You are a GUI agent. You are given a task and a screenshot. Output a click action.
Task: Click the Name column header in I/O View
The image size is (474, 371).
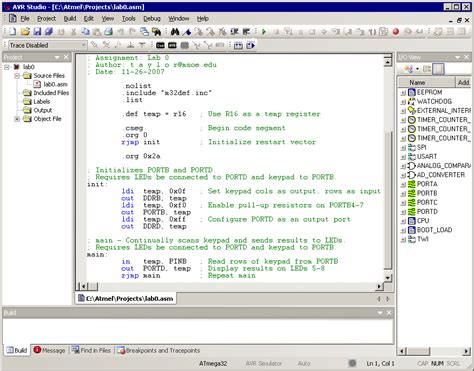[427, 82]
